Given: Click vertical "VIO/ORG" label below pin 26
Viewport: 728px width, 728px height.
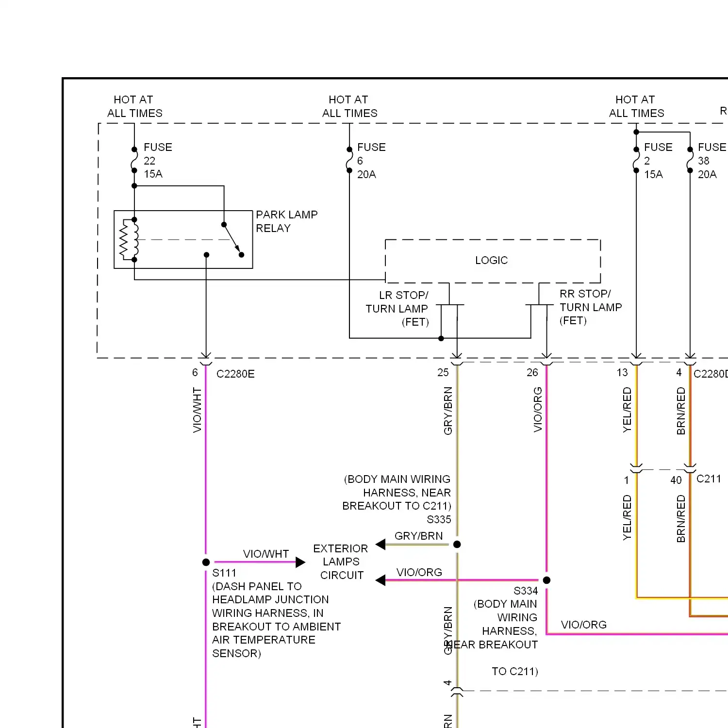Looking at the screenshot, I should point(538,410).
